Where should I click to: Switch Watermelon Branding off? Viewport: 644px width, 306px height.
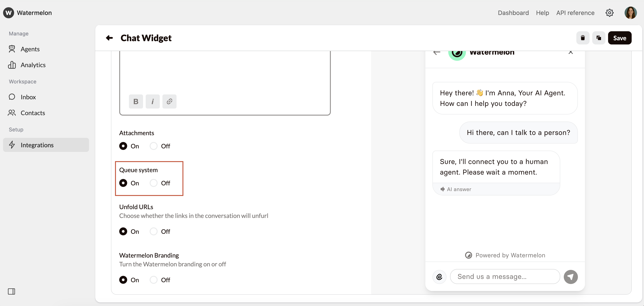pyautogui.click(x=153, y=280)
